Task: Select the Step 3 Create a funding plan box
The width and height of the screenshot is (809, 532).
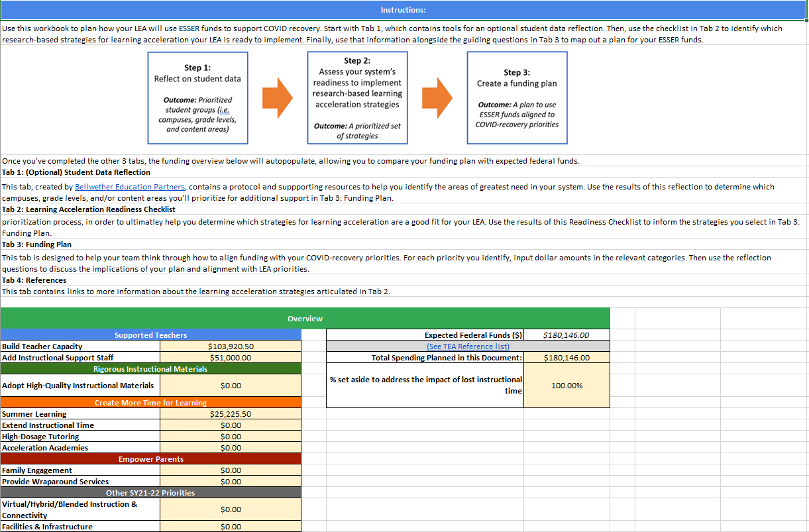Action: pos(517,98)
